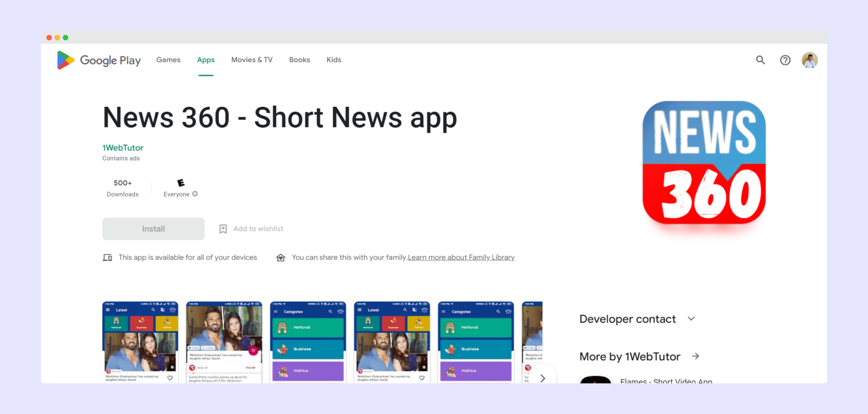Click the Family Library house icon

coord(281,257)
